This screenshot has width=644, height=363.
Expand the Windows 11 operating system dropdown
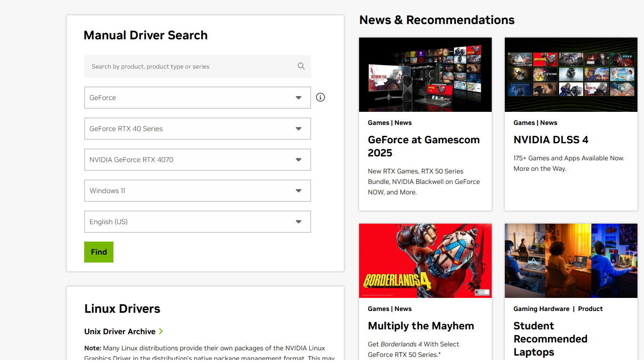point(197,191)
